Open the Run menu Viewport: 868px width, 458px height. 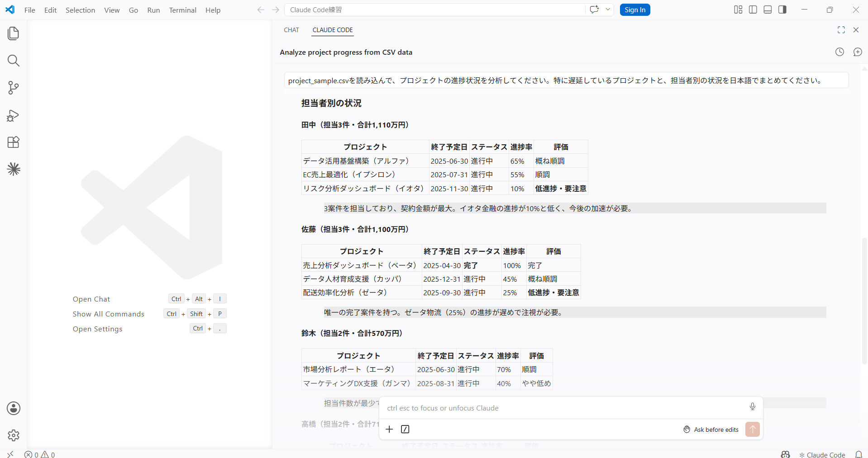(153, 10)
